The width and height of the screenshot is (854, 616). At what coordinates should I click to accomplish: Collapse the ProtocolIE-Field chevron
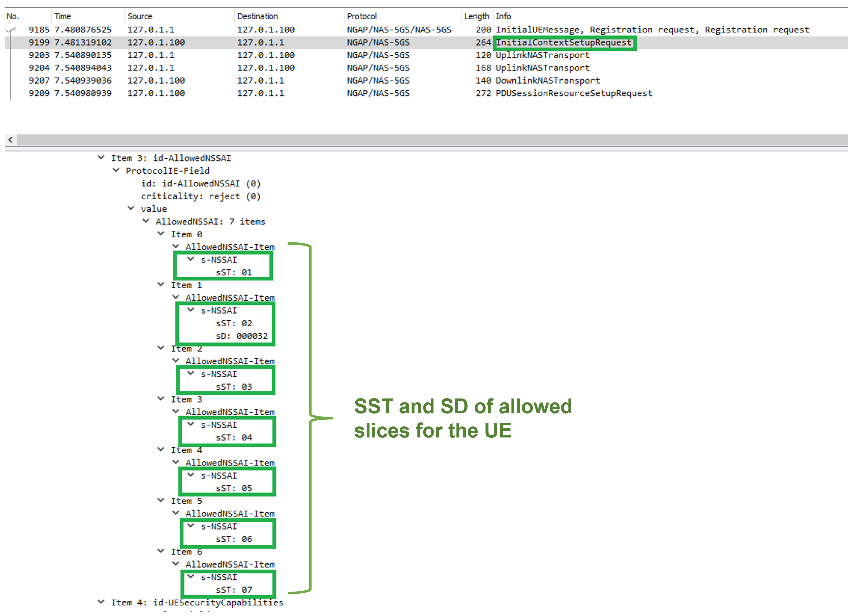(116, 170)
